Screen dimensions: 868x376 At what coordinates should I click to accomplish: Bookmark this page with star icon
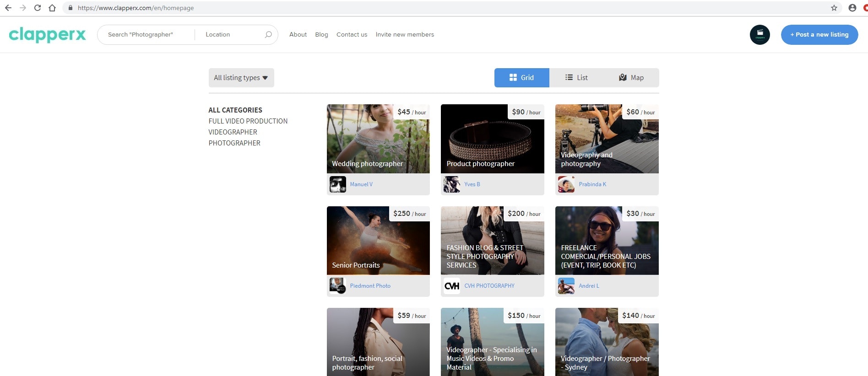tap(834, 8)
